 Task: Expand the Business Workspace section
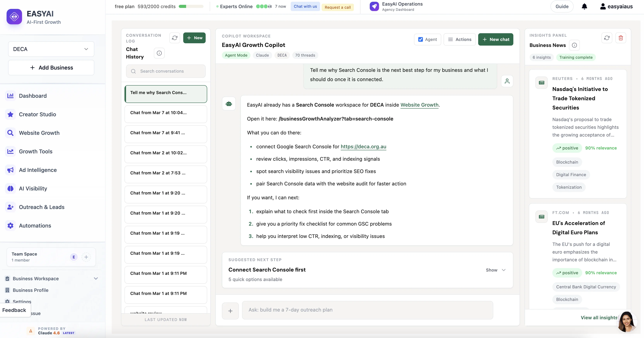pos(95,278)
